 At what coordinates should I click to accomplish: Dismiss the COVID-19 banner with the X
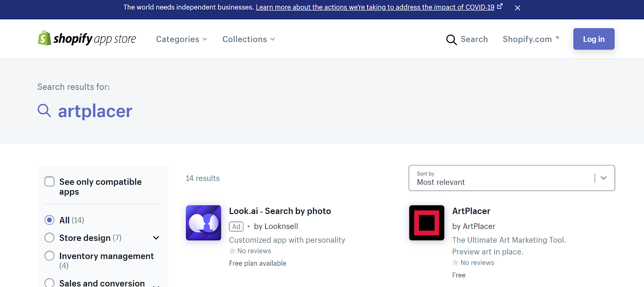518,8
